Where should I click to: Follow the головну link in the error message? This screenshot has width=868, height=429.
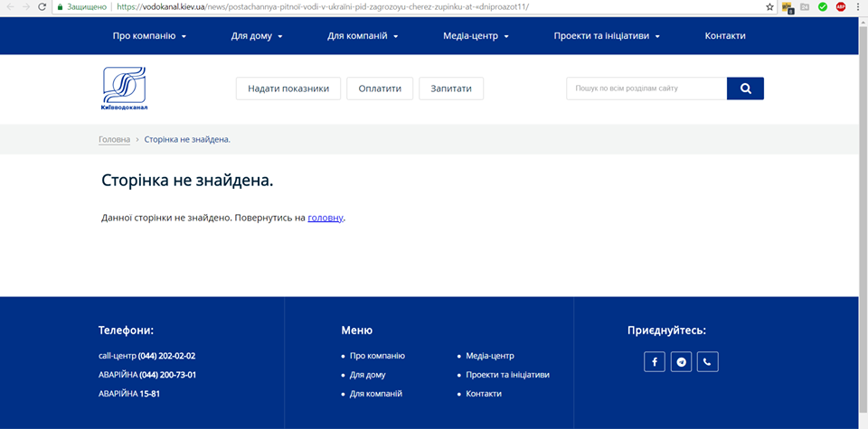click(325, 218)
